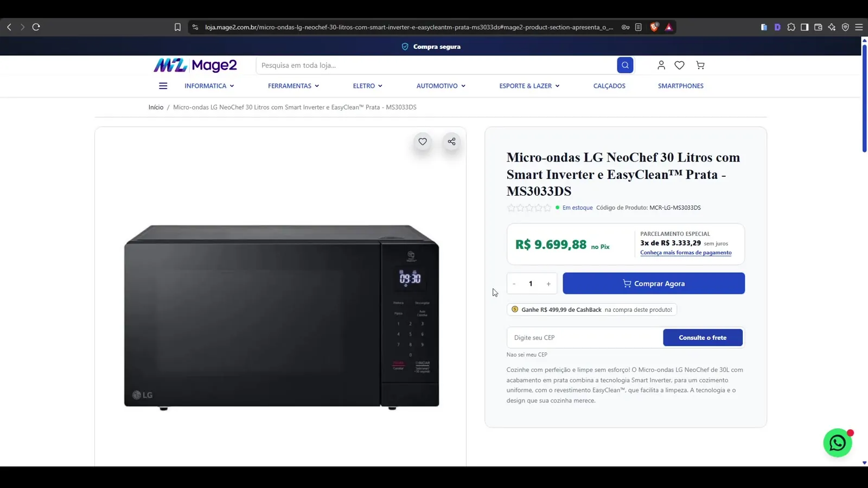Focus the quantity value field
This screenshot has width=868, height=488.
coord(531,284)
